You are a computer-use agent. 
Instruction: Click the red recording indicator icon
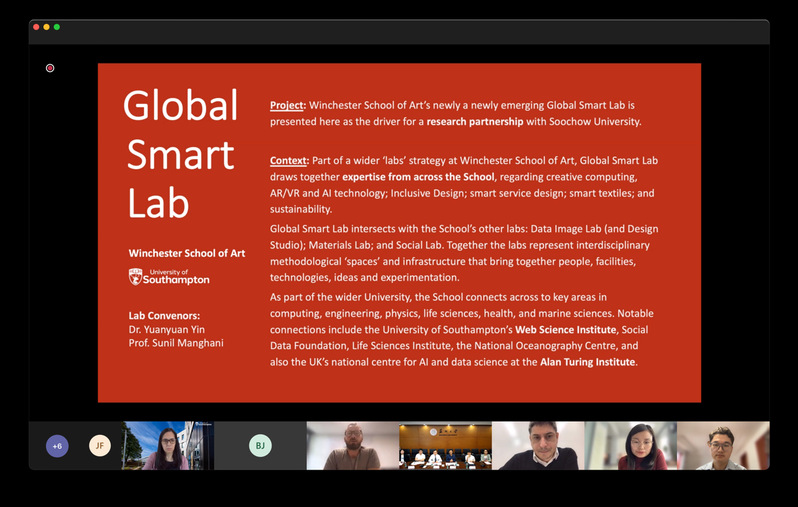click(50, 68)
